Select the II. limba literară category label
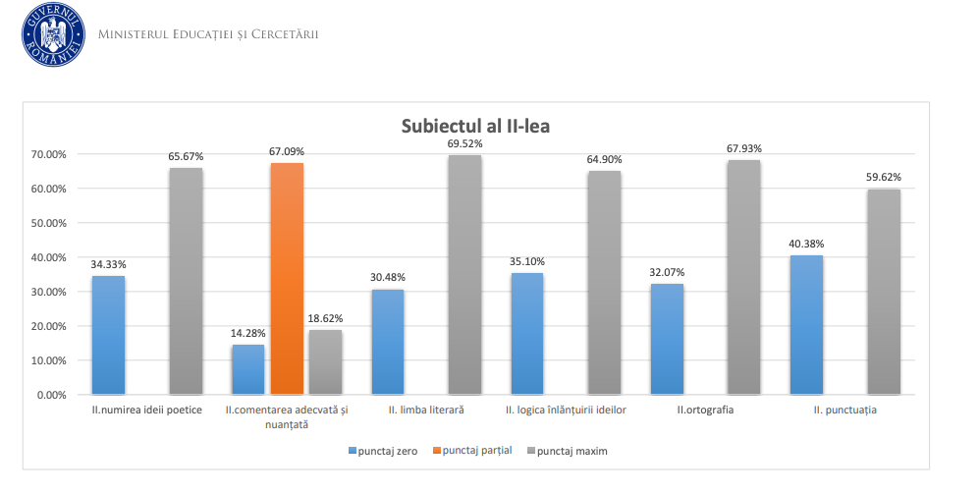This screenshot has width=980, height=493. (426, 410)
